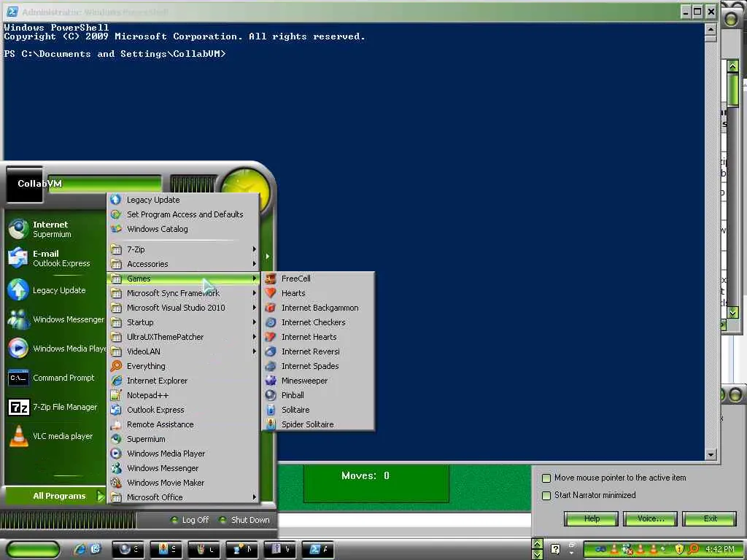Open Windows Media Player in programs list
The width and height of the screenshot is (747, 560).
(183, 454)
